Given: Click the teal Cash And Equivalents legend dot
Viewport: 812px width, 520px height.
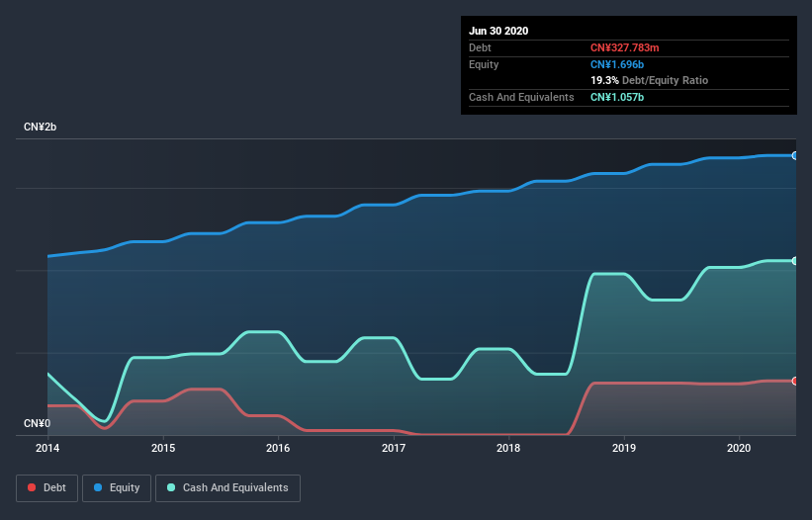Looking at the screenshot, I should [x=171, y=487].
